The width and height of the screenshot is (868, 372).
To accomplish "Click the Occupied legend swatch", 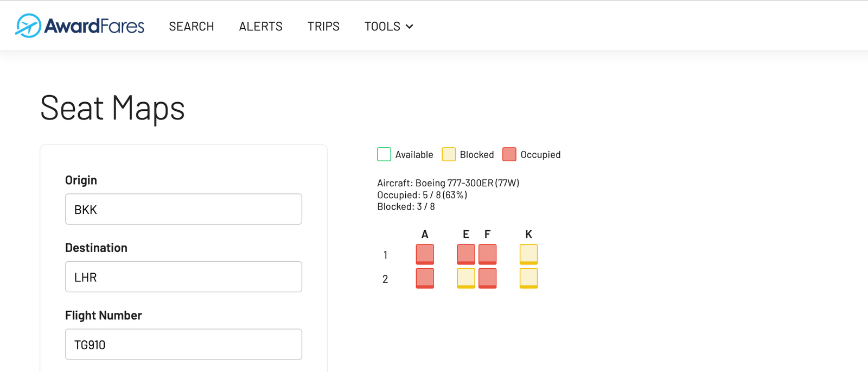I will pyautogui.click(x=509, y=154).
